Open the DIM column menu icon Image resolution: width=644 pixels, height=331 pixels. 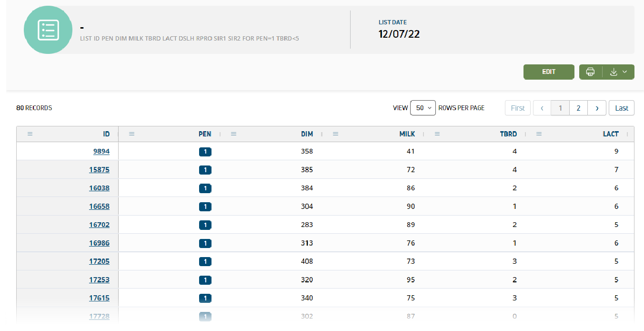coord(233,134)
